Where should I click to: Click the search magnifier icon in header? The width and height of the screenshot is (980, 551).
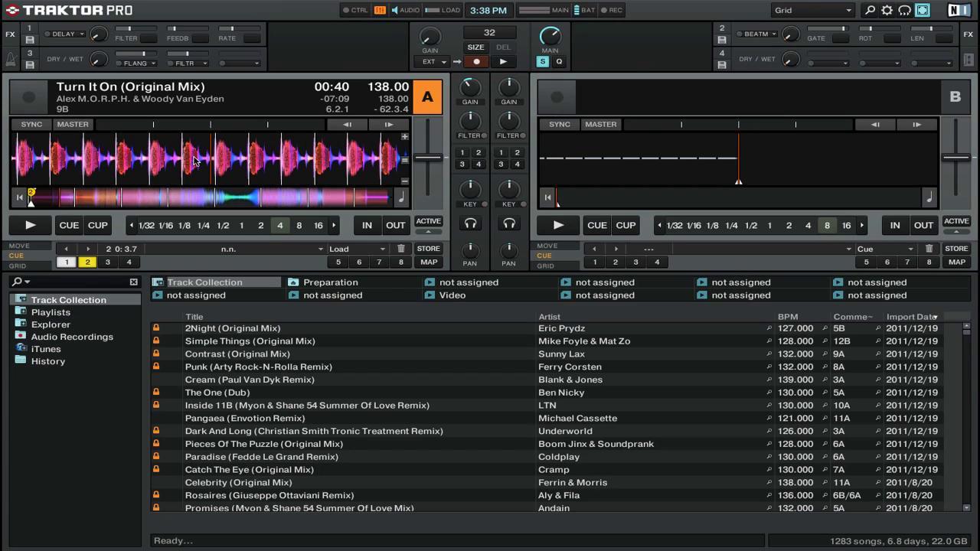click(870, 10)
